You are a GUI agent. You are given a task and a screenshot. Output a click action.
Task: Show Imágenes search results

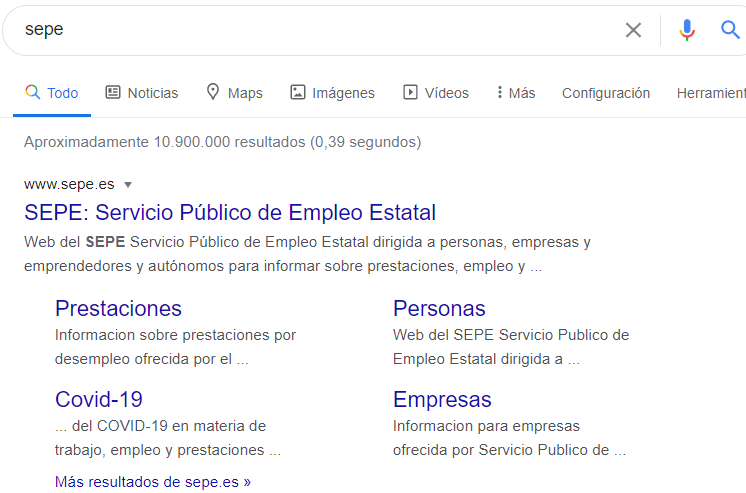click(x=332, y=93)
